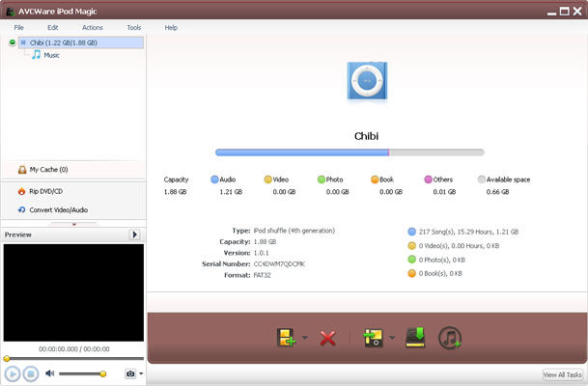The height and width of the screenshot is (386, 588).
Task: Click the magenta Others legend dot
Action: click(x=428, y=179)
